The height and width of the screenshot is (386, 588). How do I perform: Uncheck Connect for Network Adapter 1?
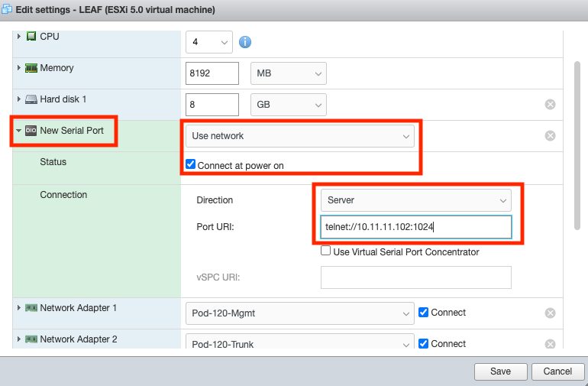tap(424, 312)
